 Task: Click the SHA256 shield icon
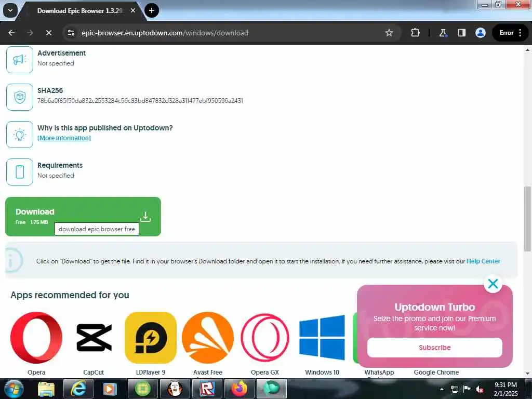pyautogui.click(x=20, y=97)
